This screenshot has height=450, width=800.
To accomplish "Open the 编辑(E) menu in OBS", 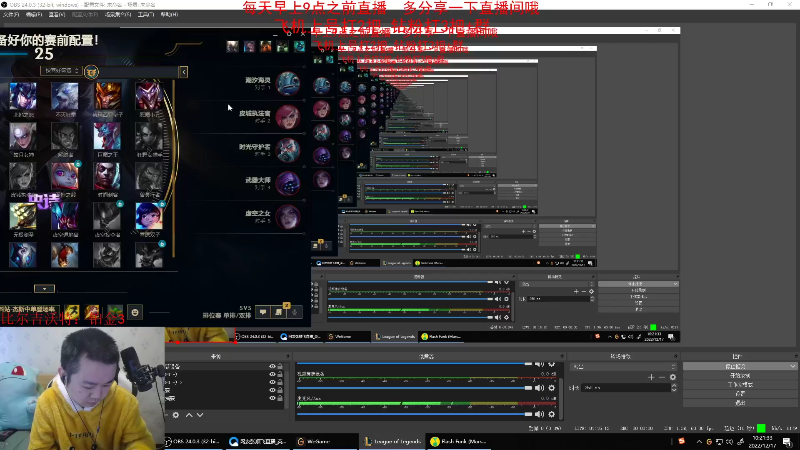I will point(34,15).
